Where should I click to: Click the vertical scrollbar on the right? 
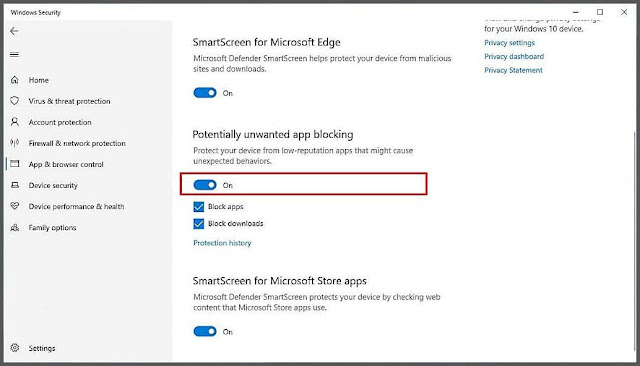(x=634, y=241)
